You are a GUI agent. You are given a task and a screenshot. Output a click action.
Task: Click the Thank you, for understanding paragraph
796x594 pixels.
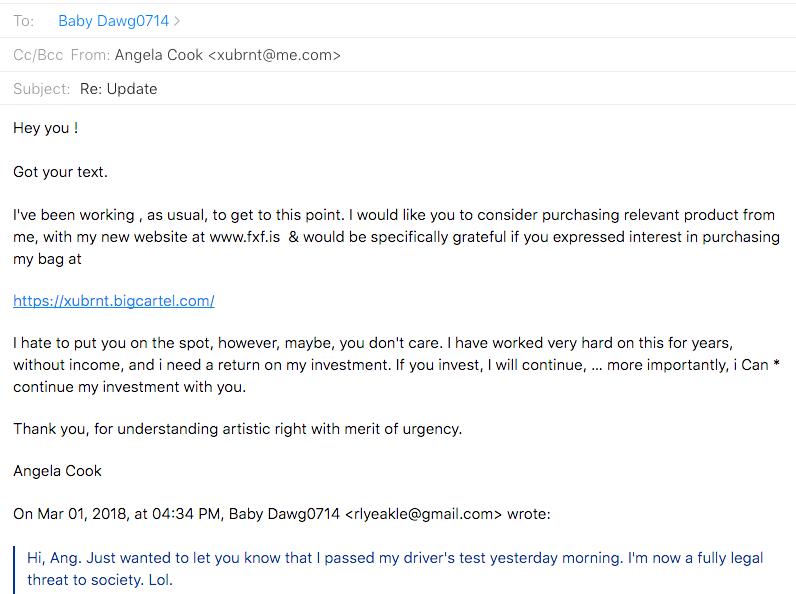[238, 429]
